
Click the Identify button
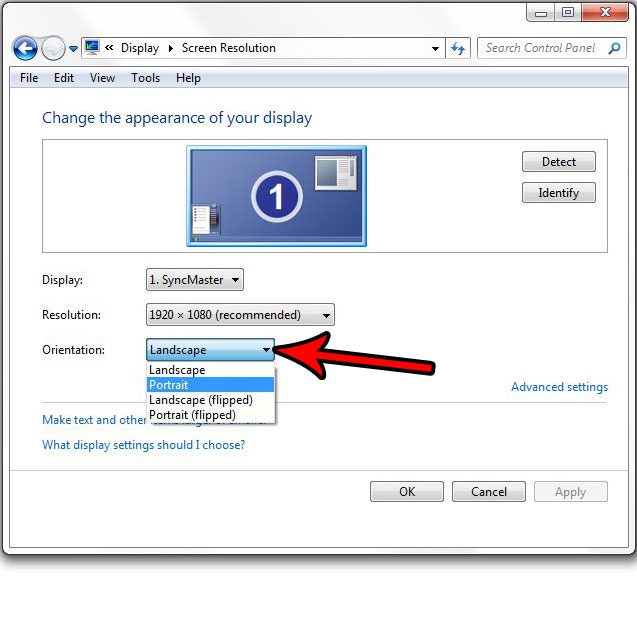tap(559, 193)
